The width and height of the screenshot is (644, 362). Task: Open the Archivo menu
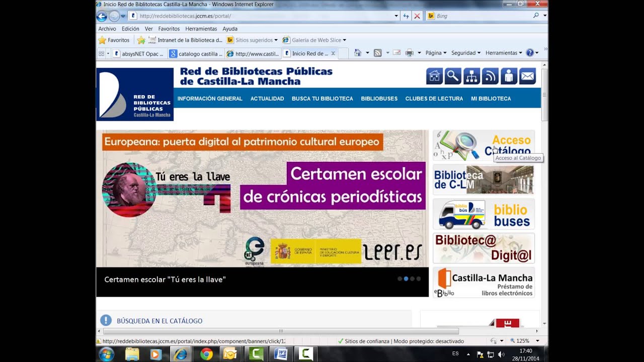coord(107,29)
